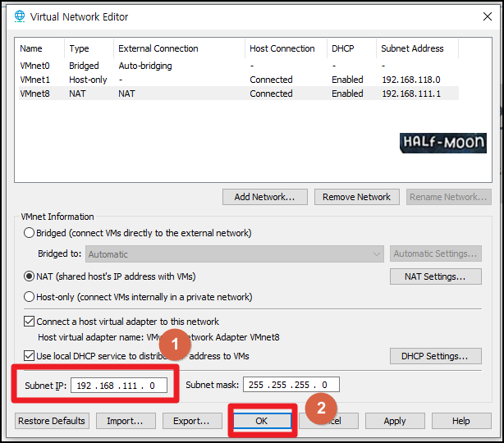This screenshot has width=504, height=443.
Task: Select the Host-only private network radio button
Action: 29,297
